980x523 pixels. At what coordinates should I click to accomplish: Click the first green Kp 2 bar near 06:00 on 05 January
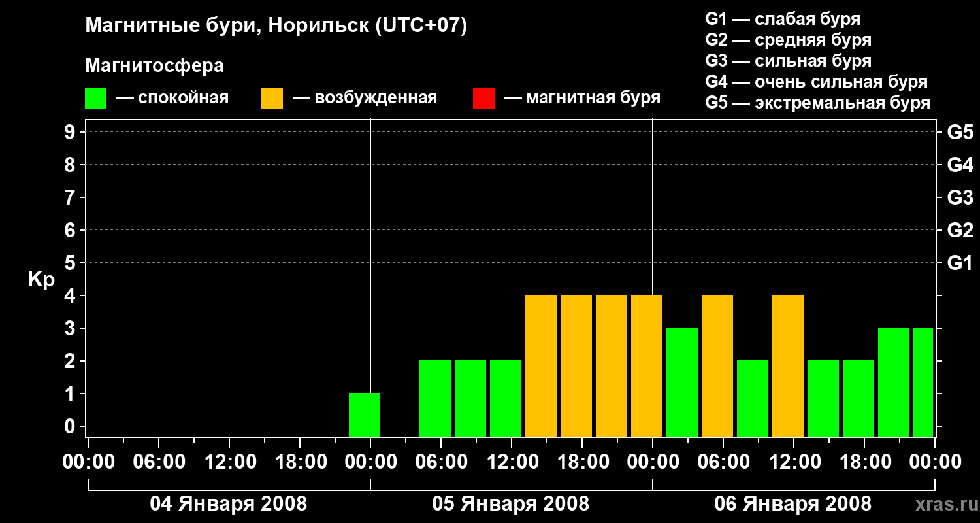(435, 398)
